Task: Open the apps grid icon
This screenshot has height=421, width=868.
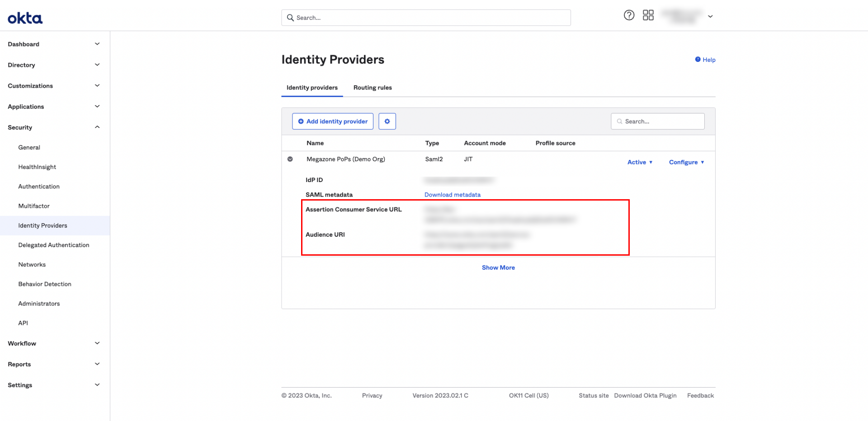Action: [648, 15]
